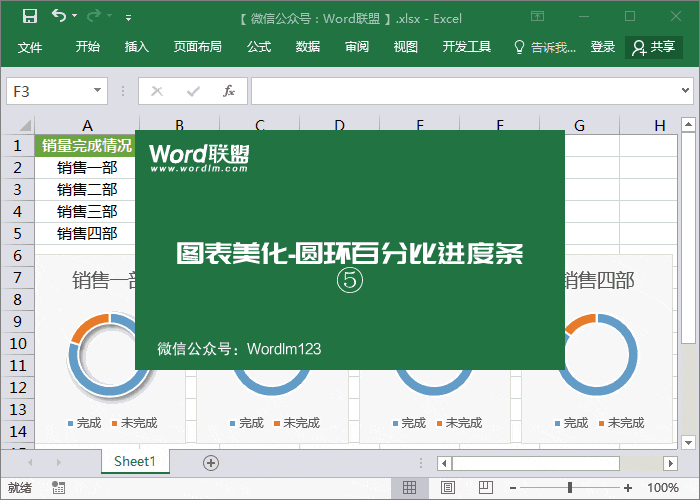
Task: Click the New Sheet plus icon
Action: pyautogui.click(x=210, y=462)
